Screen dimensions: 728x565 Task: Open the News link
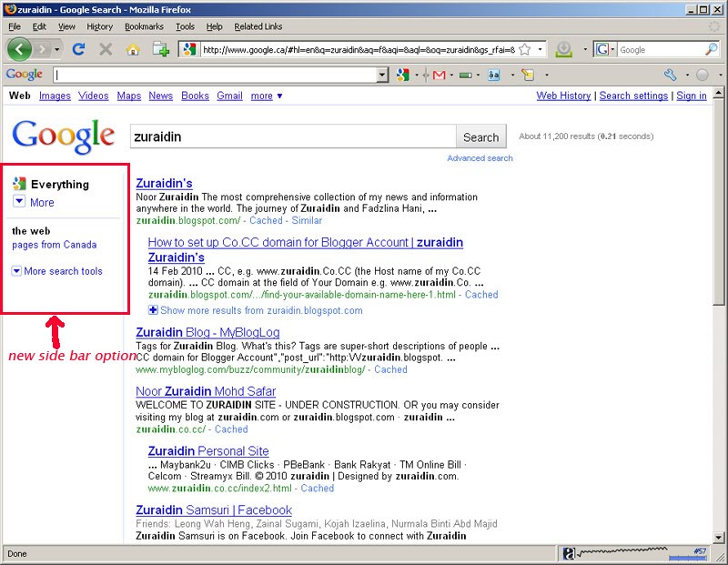pos(161,96)
